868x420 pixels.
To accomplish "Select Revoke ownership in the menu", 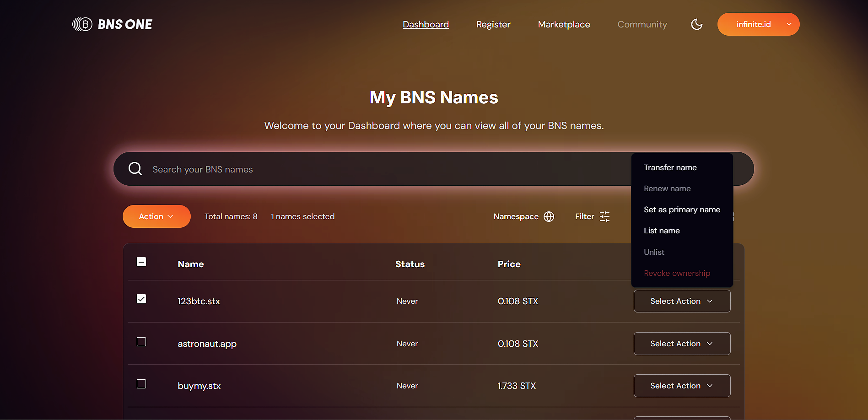I will [677, 273].
